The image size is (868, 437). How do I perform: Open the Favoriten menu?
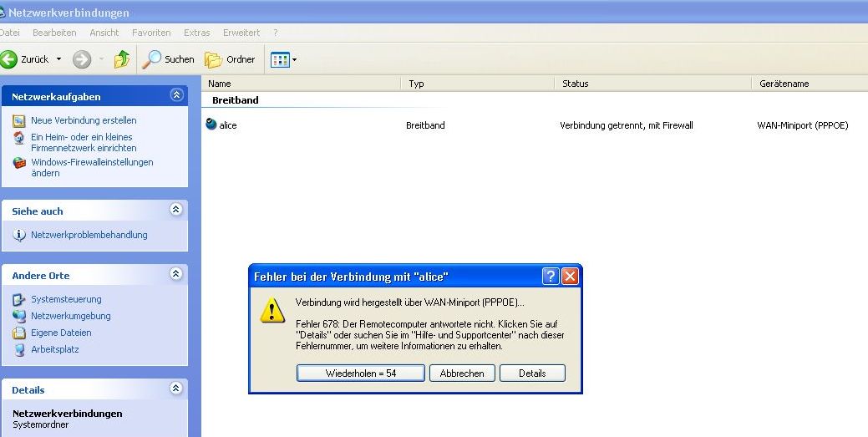click(151, 33)
